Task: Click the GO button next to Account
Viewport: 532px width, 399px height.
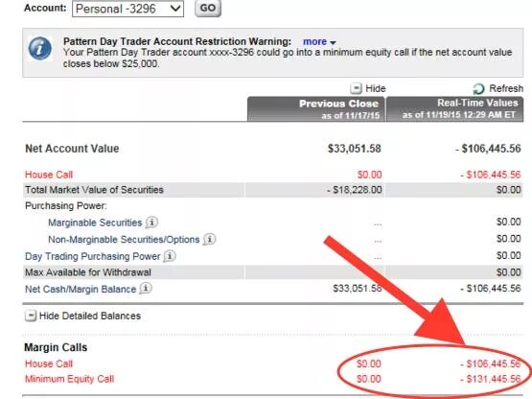Action: [208, 8]
